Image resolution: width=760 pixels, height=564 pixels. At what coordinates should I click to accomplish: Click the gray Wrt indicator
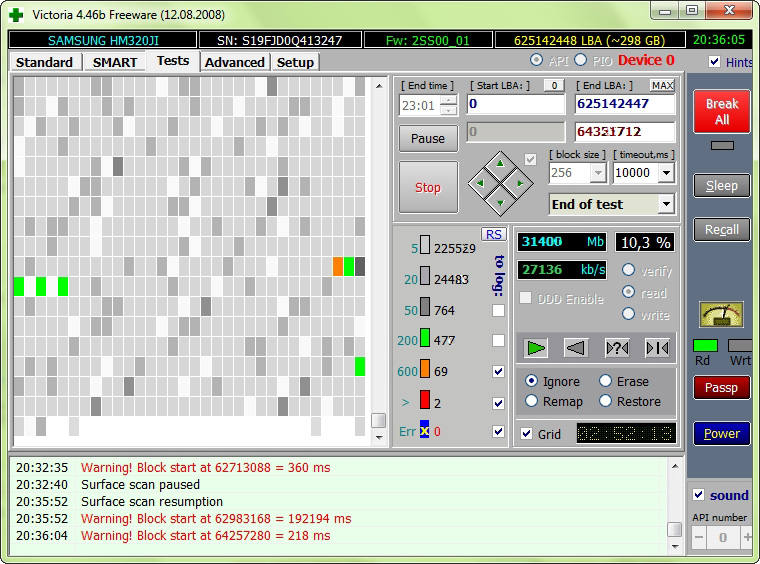741,345
